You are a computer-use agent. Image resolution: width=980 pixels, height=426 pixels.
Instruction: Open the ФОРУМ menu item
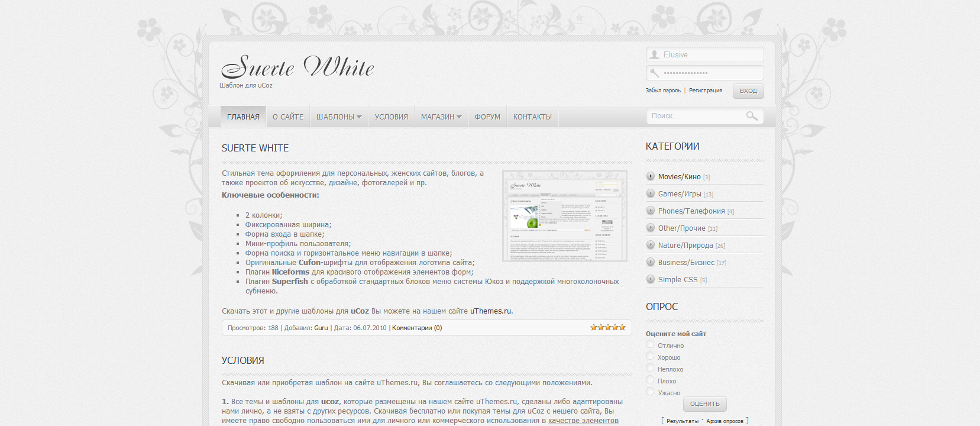point(487,117)
